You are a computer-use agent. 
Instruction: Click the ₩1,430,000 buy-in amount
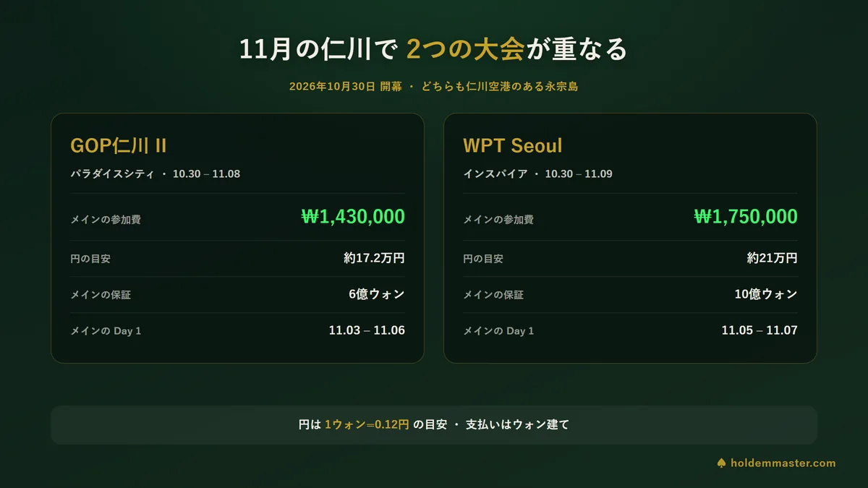353,216
